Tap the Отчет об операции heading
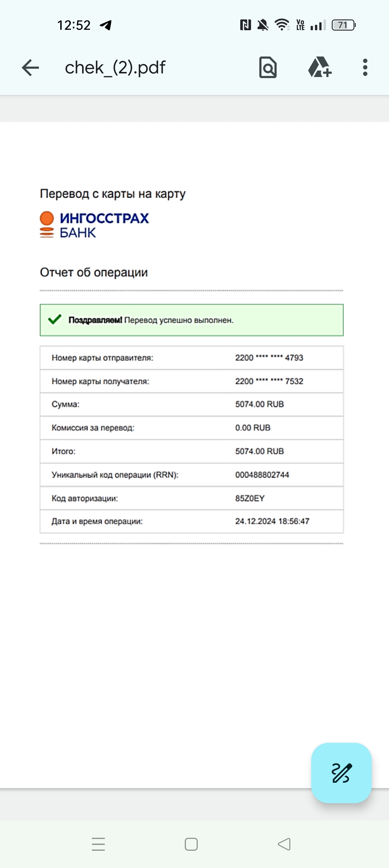Image resolution: width=389 pixels, height=868 pixels. pyautogui.click(x=94, y=272)
